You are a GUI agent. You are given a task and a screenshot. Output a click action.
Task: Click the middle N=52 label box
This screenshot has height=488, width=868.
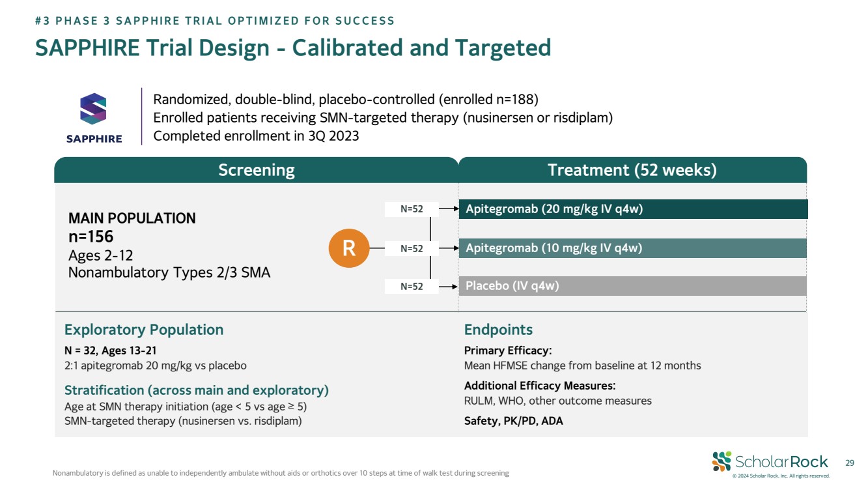[x=412, y=248]
